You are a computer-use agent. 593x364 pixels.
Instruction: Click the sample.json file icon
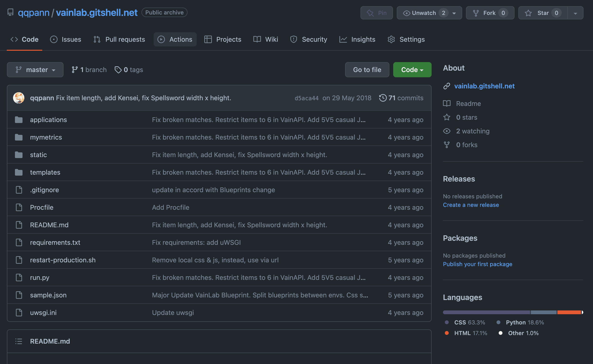coord(19,295)
